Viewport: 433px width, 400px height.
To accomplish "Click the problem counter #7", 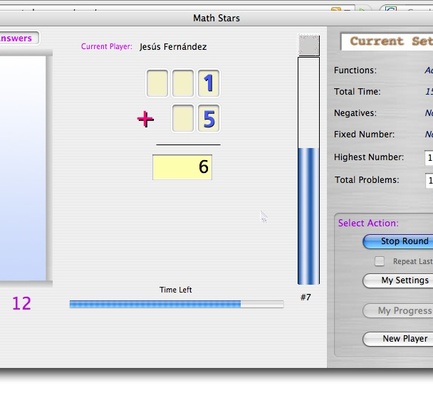I will pyautogui.click(x=306, y=297).
